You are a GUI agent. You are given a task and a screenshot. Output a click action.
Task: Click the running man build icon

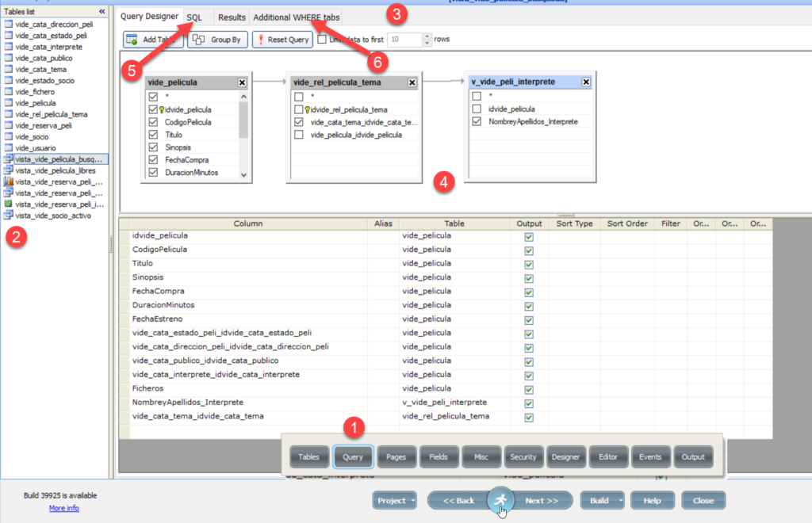pyautogui.click(x=500, y=500)
